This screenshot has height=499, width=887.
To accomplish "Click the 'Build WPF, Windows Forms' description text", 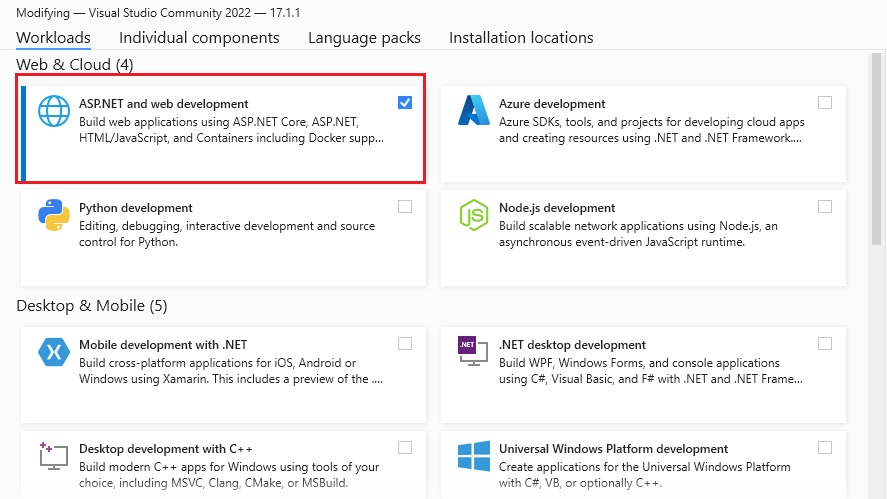I will (651, 371).
